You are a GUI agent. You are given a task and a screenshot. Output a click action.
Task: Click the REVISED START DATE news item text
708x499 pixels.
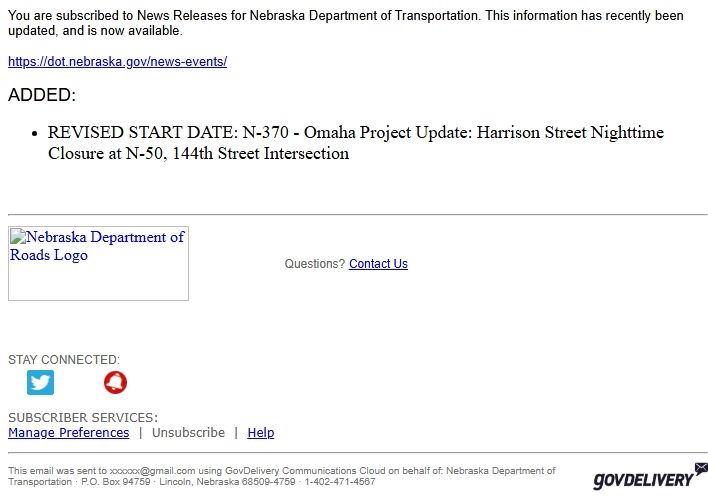356,143
